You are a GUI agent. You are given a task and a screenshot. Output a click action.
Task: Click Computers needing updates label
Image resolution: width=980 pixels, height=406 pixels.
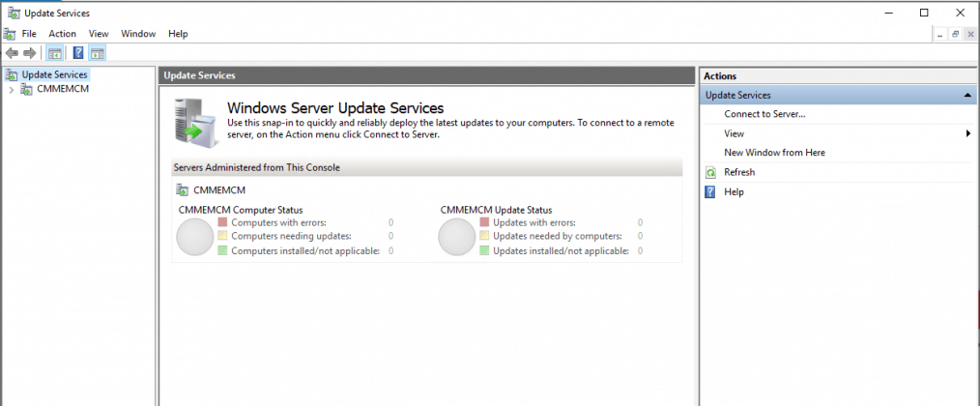click(x=291, y=236)
